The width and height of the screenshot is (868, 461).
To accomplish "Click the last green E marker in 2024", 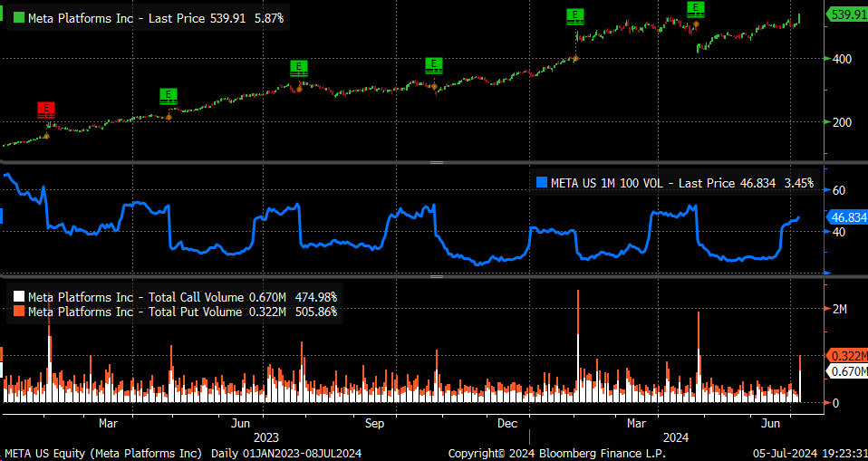I will click(x=696, y=9).
